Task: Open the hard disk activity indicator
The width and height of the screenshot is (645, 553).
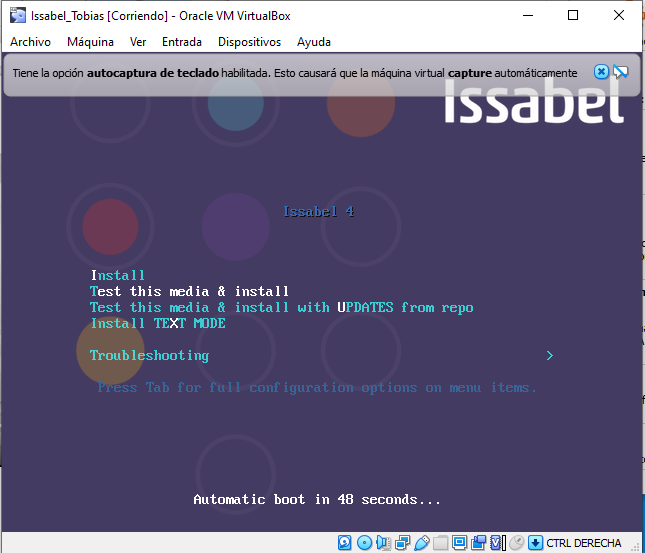Action: click(x=344, y=543)
